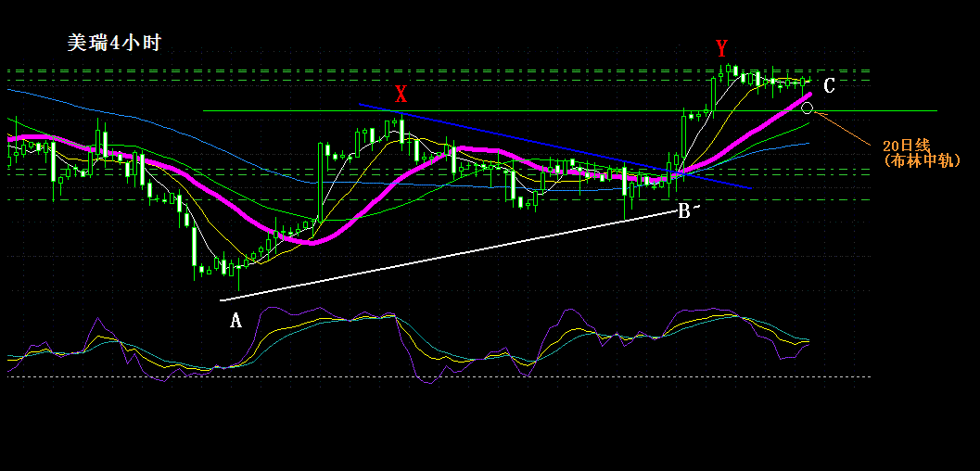The height and width of the screenshot is (471, 980).
Task: Click the orange 20日线 annotation text
Action: (x=907, y=146)
